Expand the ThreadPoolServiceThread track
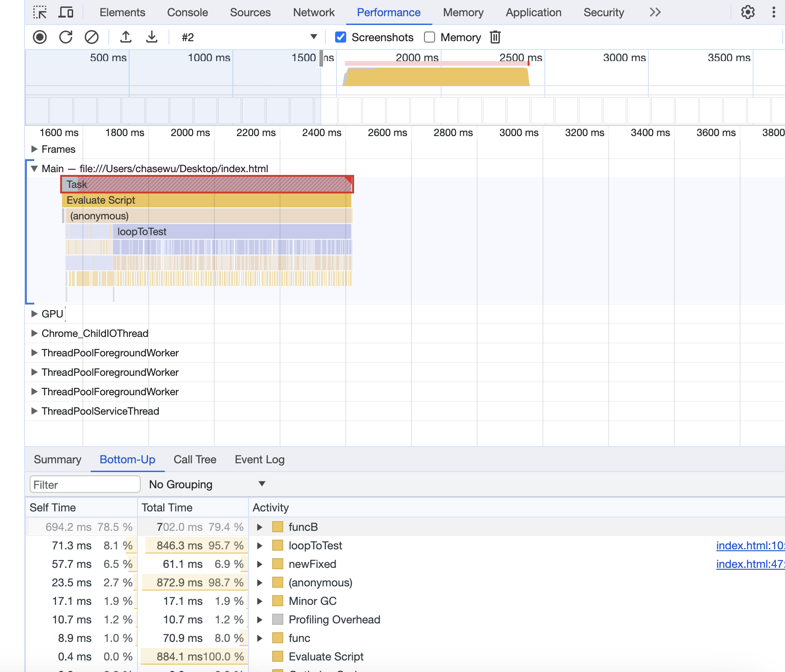The image size is (785, 672). (34, 411)
